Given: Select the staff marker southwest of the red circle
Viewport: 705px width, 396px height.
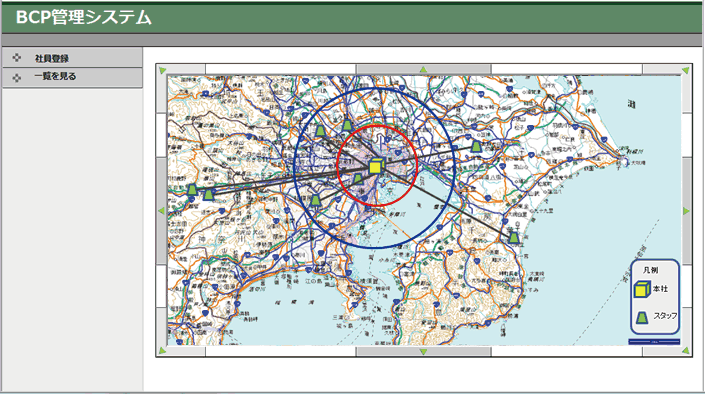Looking at the screenshot, I should coord(316,200).
